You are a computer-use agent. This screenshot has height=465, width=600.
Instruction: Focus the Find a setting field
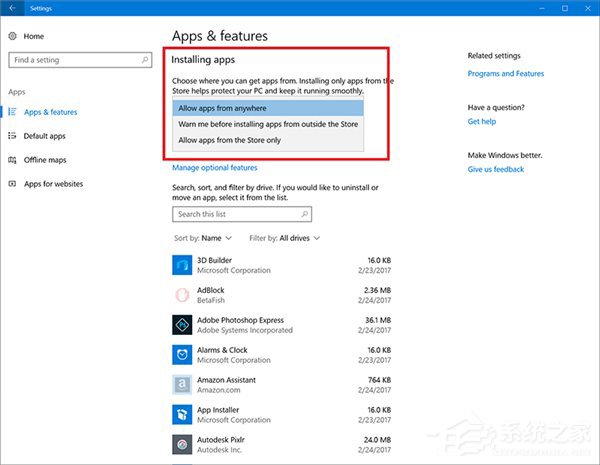80,60
